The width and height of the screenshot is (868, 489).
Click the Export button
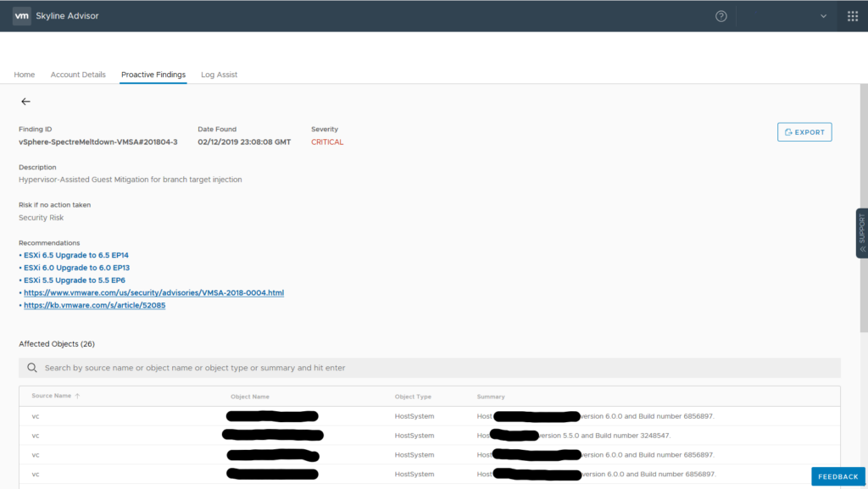point(804,132)
